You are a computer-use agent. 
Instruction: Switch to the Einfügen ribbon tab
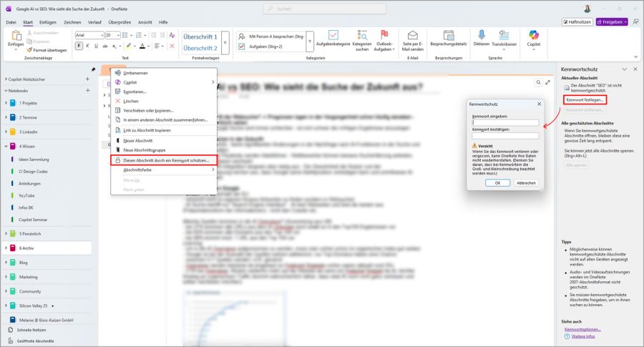(x=48, y=22)
